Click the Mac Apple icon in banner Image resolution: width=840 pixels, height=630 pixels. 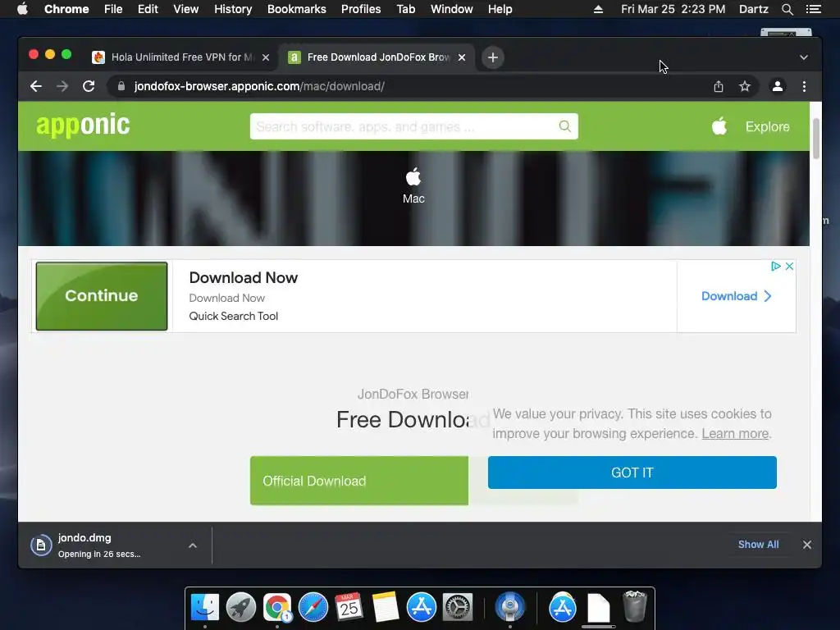point(413,177)
